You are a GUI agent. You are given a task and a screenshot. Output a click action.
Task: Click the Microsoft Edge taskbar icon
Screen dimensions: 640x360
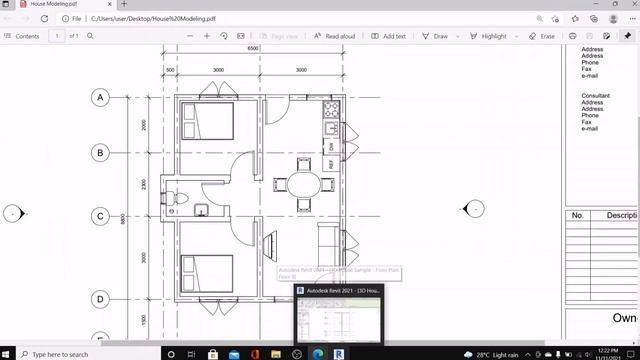[318, 354]
